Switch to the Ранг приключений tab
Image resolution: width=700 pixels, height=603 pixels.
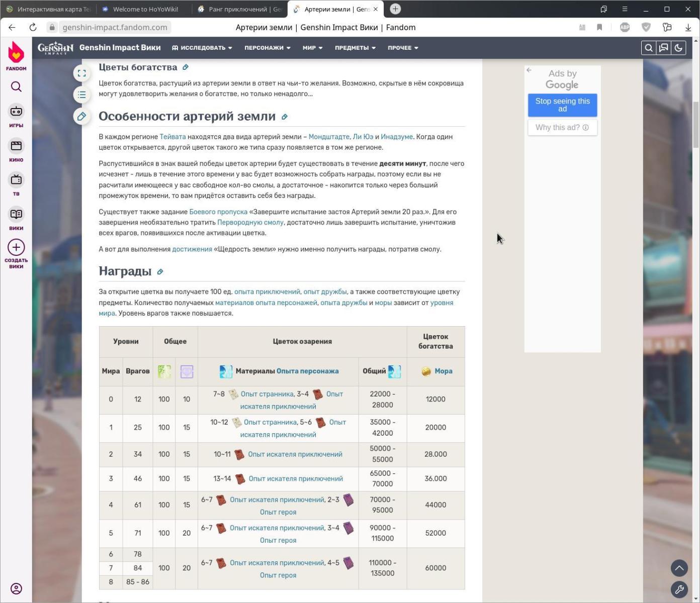pos(240,9)
